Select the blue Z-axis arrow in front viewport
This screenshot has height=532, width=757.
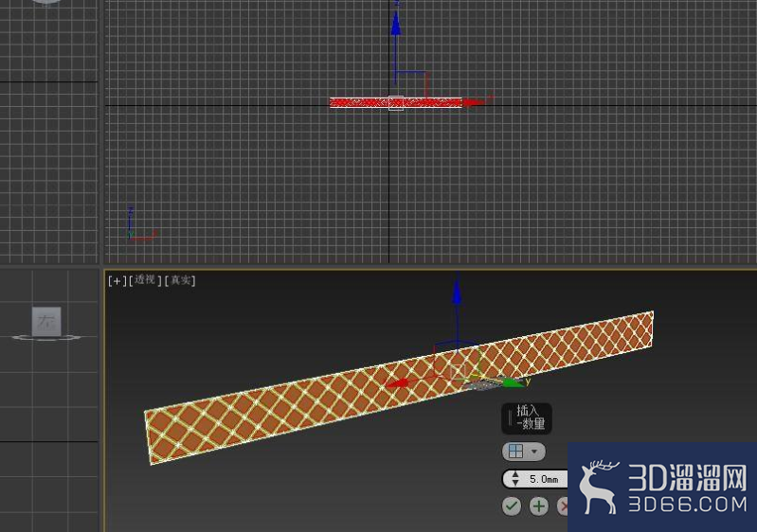tap(396, 23)
